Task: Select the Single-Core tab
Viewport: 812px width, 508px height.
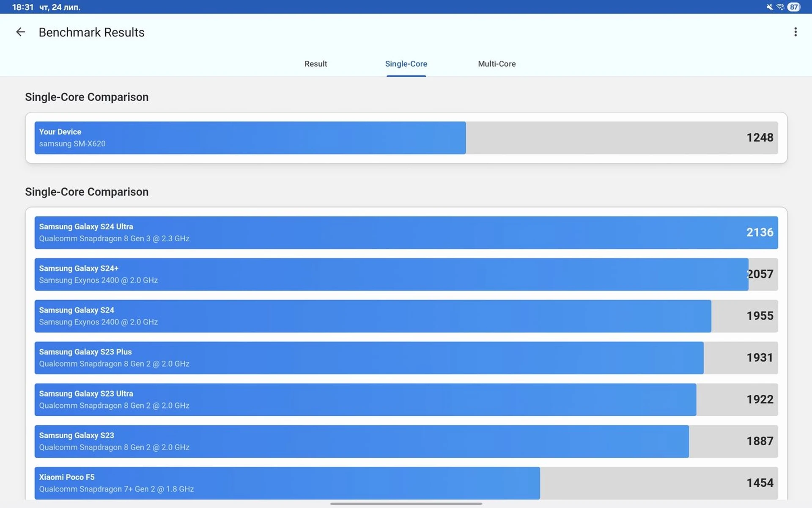Action: pos(406,64)
